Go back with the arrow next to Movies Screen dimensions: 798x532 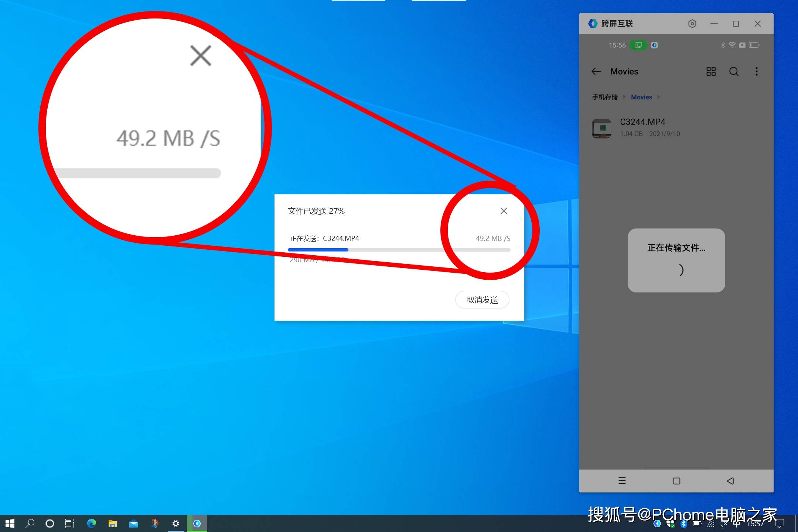point(596,71)
